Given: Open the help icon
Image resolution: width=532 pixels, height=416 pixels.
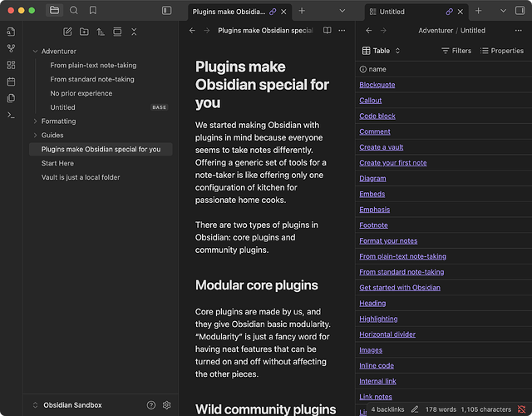Looking at the screenshot, I should click(x=151, y=405).
